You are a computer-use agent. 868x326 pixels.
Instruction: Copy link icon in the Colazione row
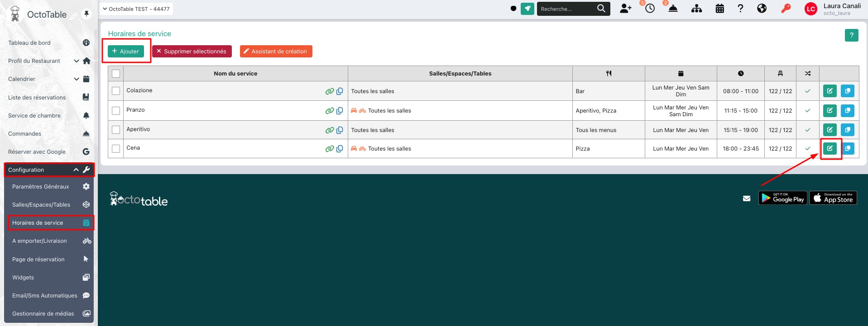pos(340,91)
